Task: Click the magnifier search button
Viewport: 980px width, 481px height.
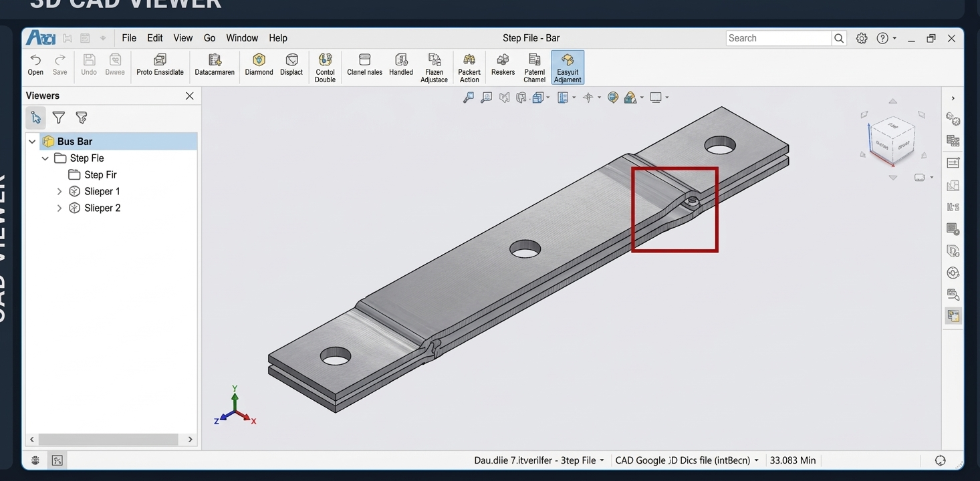Action: (839, 38)
